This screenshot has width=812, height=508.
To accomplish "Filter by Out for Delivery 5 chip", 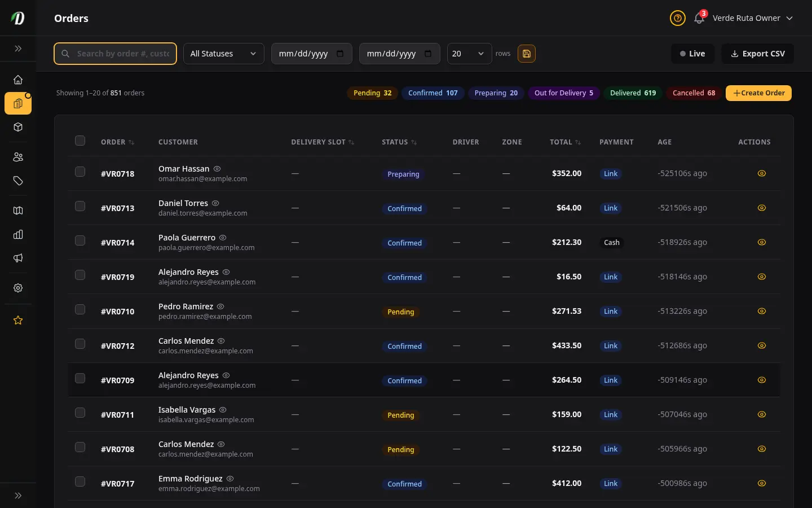I will tap(564, 93).
